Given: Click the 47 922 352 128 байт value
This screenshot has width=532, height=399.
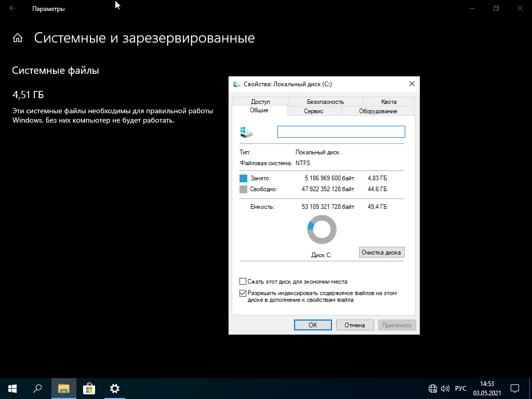Looking at the screenshot, I should [328, 189].
